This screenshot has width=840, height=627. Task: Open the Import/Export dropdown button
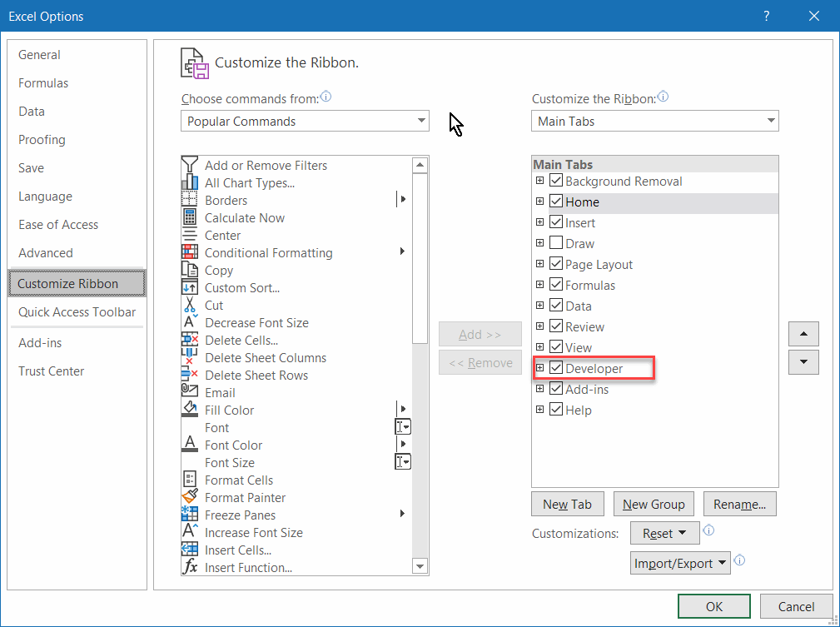coord(680,563)
